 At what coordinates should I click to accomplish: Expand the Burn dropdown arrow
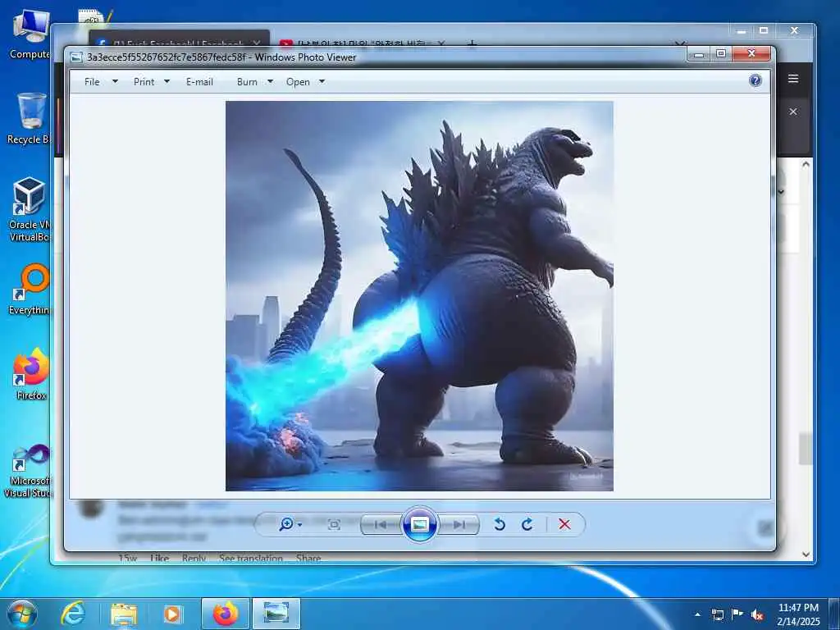(270, 81)
